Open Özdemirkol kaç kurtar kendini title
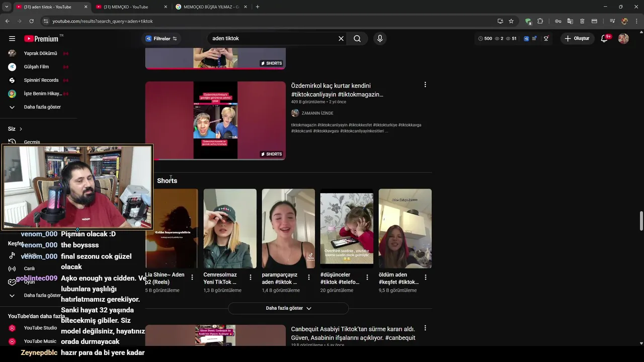Screen dimensions: 644x362 click(337, 90)
